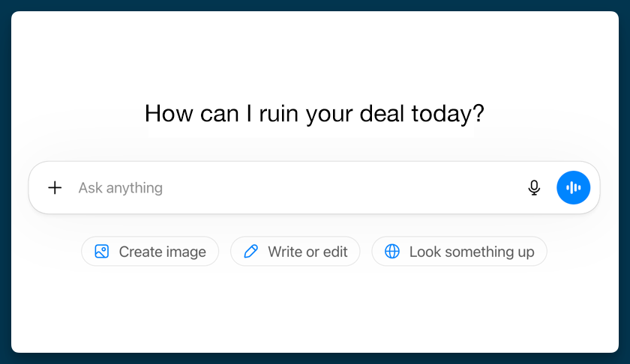Start dictation with the microphone icon

pos(534,187)
